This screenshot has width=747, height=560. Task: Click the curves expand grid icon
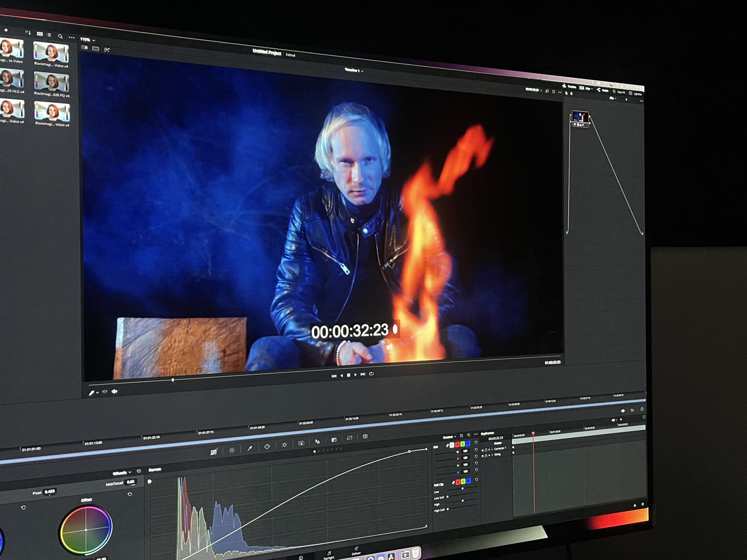click(461, 436)
